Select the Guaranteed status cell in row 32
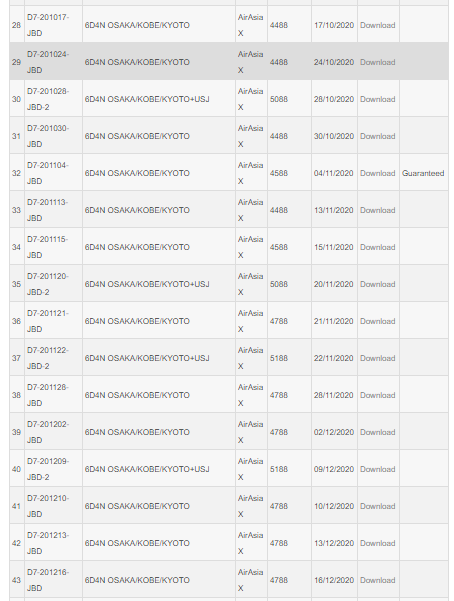This screenshot has height=601, width=454. tap(424, 173)
